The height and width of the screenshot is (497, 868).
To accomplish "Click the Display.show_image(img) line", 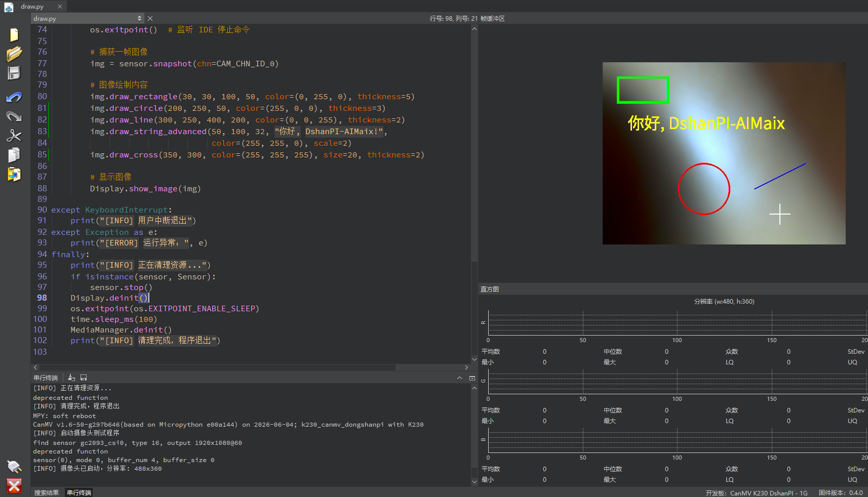I will coord(145,188).
